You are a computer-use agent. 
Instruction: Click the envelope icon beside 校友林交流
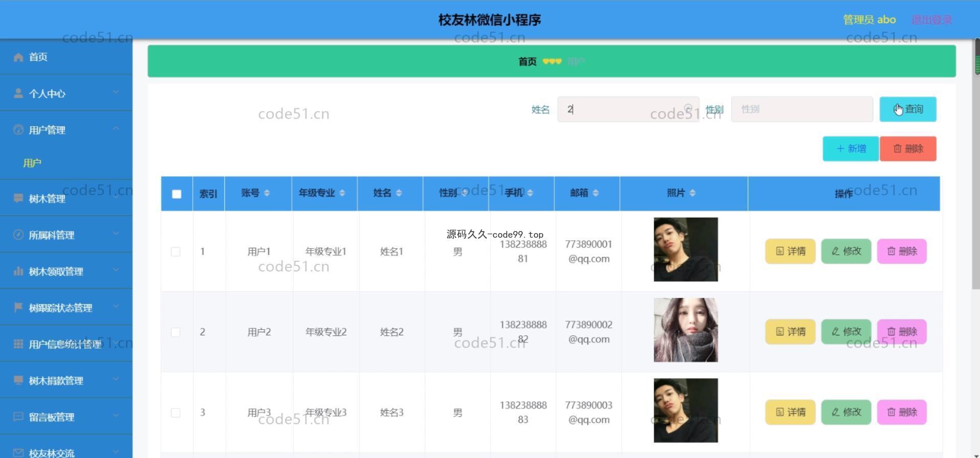coord(18,453)
